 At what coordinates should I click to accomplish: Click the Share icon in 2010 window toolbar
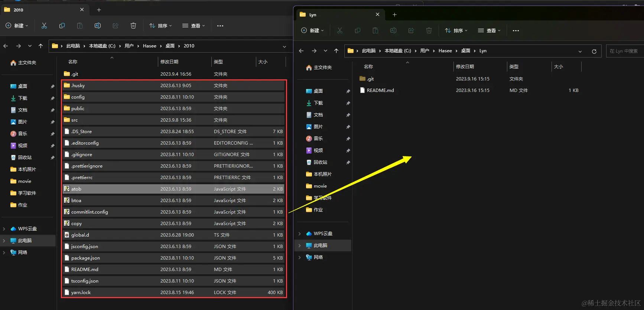coord(116,26)
